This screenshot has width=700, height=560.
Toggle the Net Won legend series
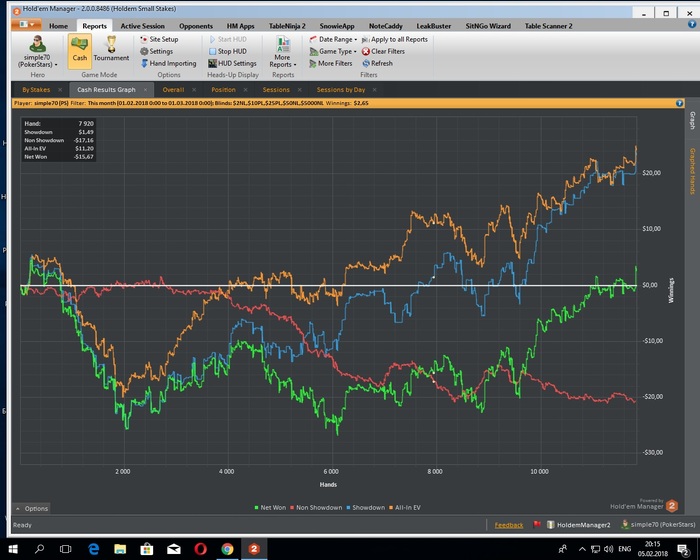270,508
